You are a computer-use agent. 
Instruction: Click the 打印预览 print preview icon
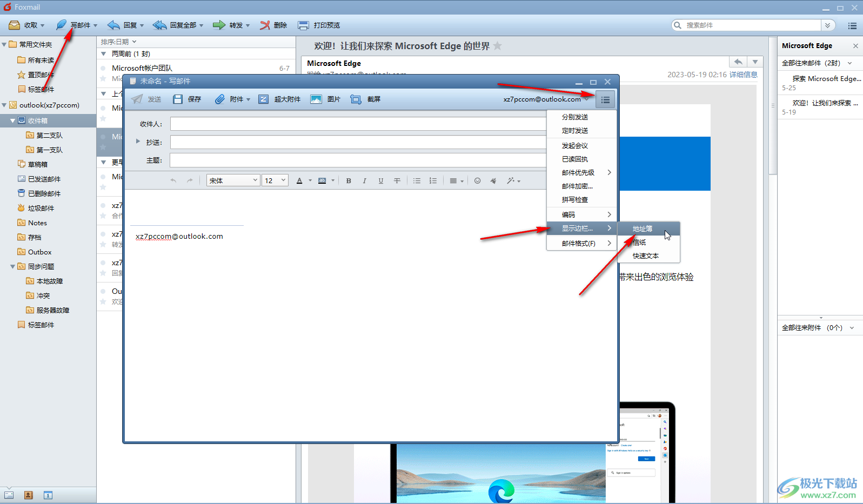pyautogui.click(x=304, y=25)
